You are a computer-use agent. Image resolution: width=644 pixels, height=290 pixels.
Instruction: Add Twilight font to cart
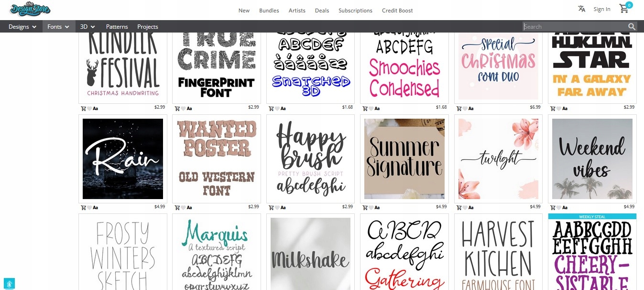tap(458, 208)
